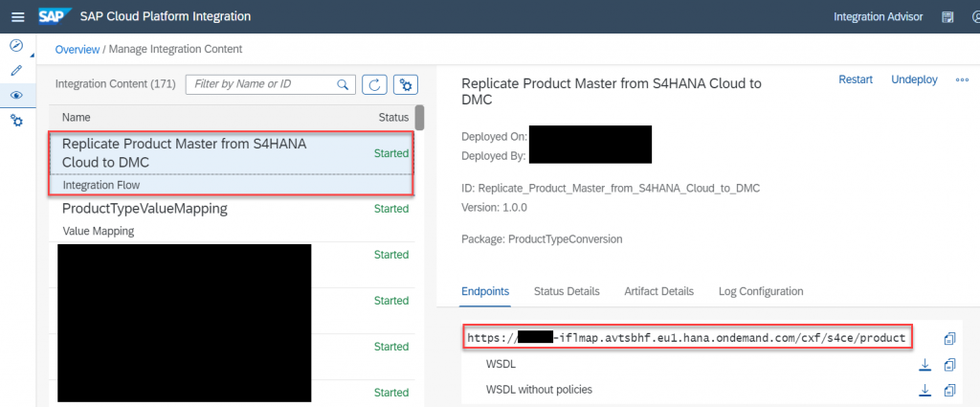Image resolution: width=980 pixels, height=407 pixels.
Task: Select the Replicate Product Master integration flow row
Action: point(231,163)
